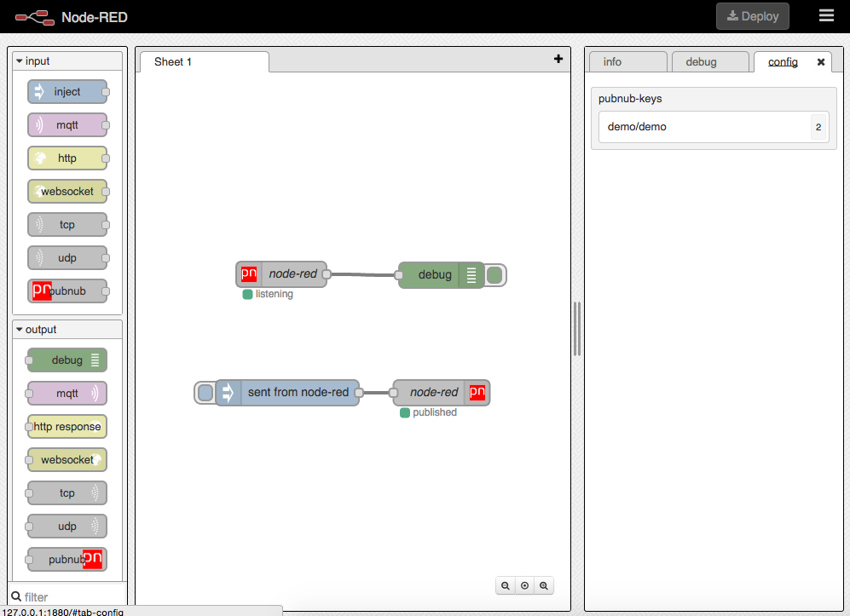Trigger the 'sent from node-red' inject button

pyautogui.click(x=205, y=393)
